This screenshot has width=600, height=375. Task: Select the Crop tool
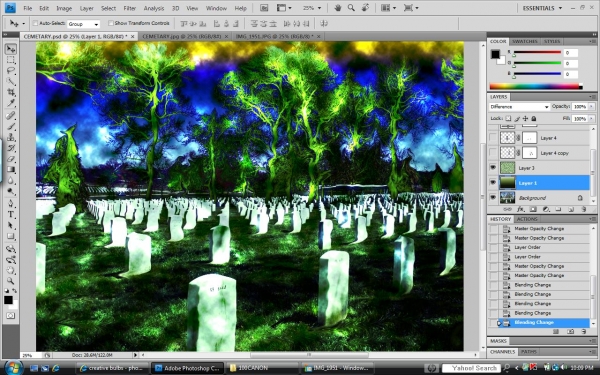[x=11, y=92]
